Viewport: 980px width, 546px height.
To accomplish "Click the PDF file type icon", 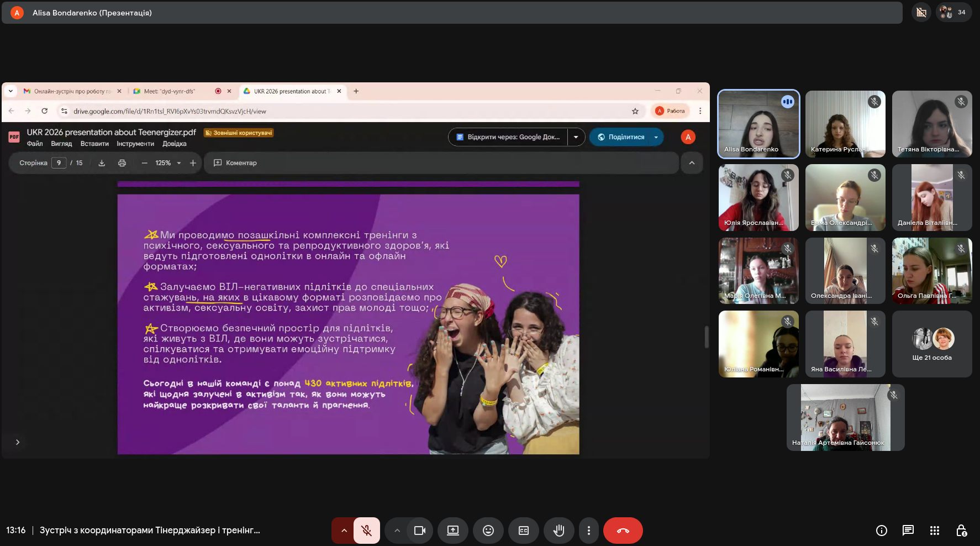I will coord(14,137).
